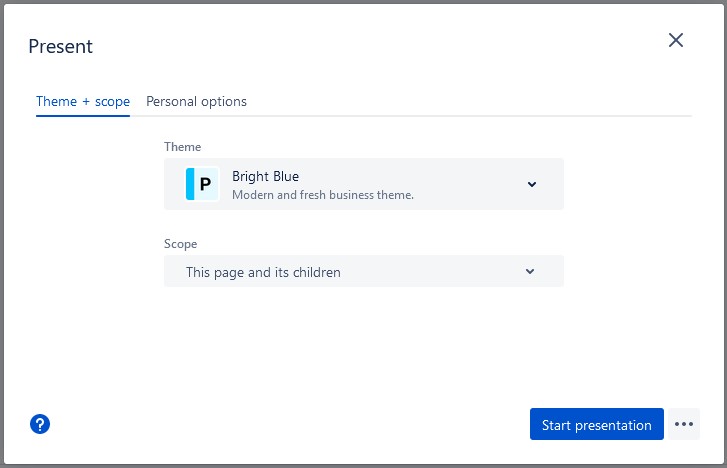Screen dimensions: 727x468
Task: Close the Present dialog with the X
Action: [676, 40]
